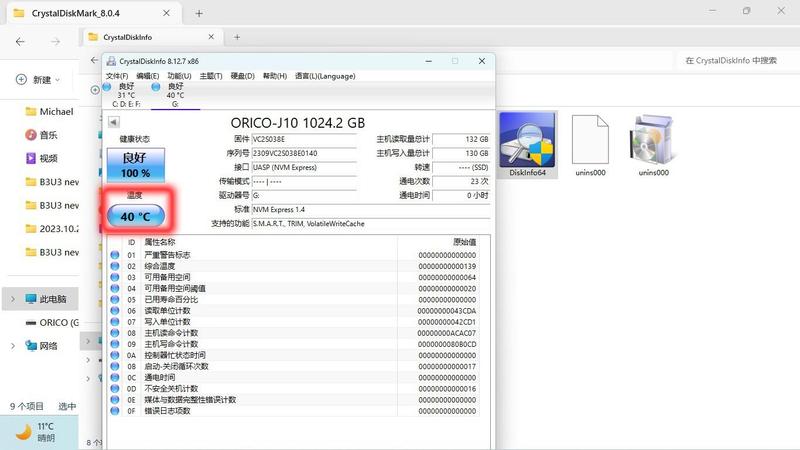The image size is (800, 450).
Task: Click the blue status dot for 04 可用备用空间阈值
Action: [x=115, y=288]
